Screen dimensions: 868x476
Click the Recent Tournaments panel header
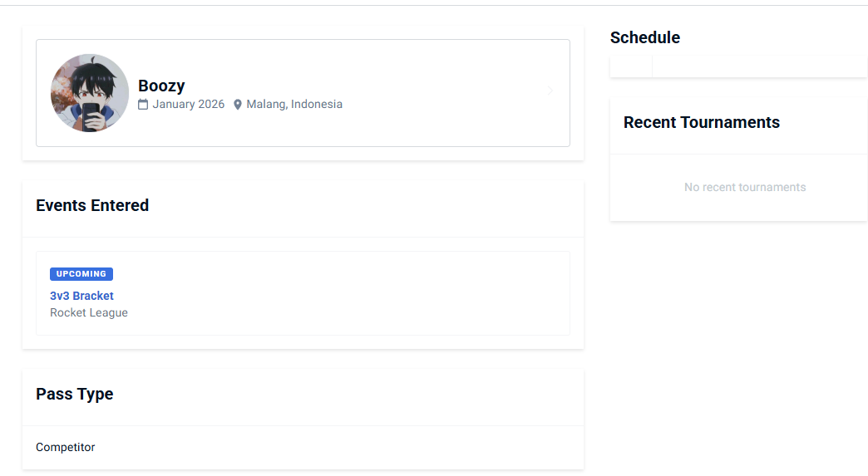[x=702, y=122]
